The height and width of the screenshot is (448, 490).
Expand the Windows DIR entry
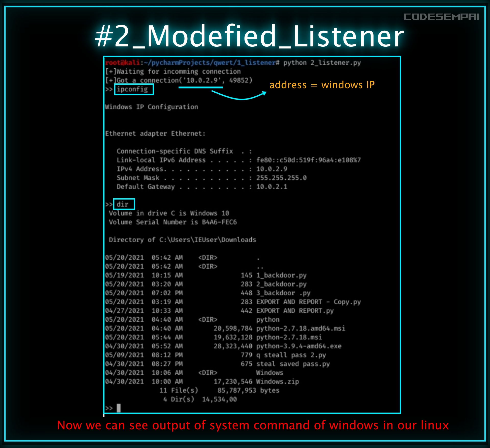[269, 373]
